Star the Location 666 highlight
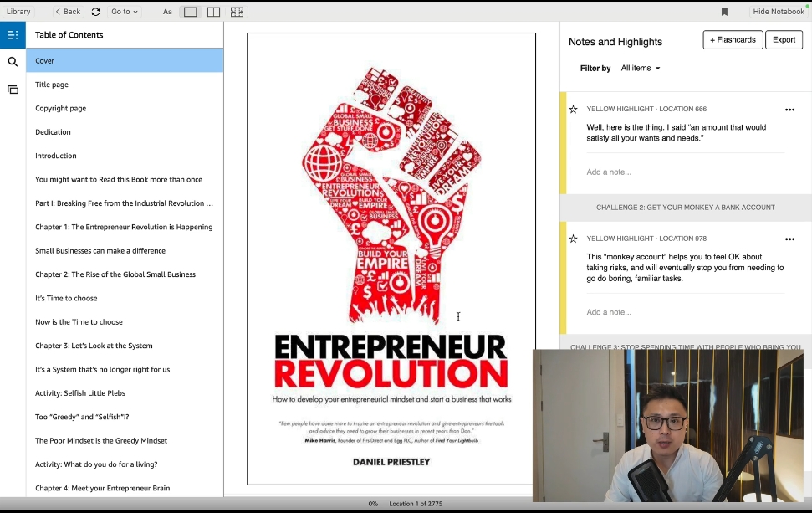812x513 pixels. (x=574, y=109)
